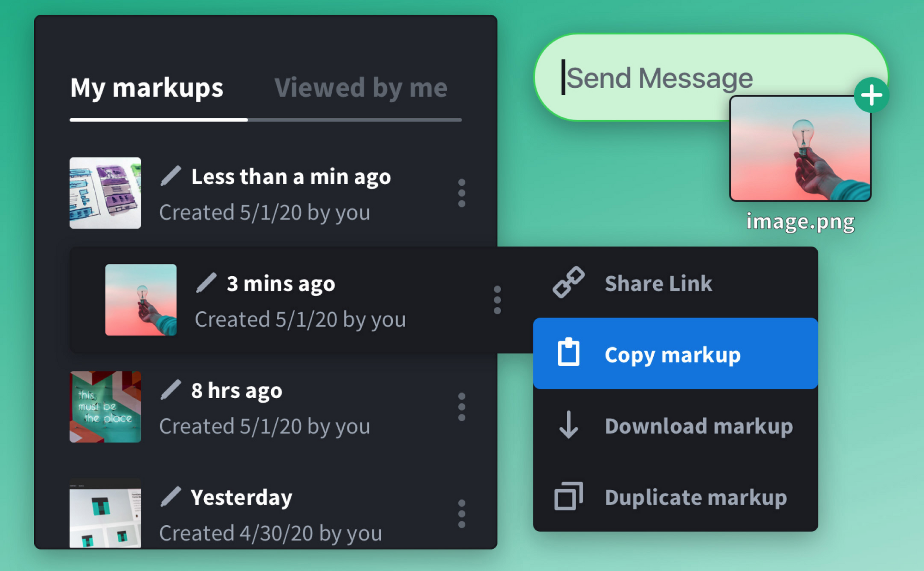
Task: Choose Copy markup from the context menu
Action: [675, 353]
